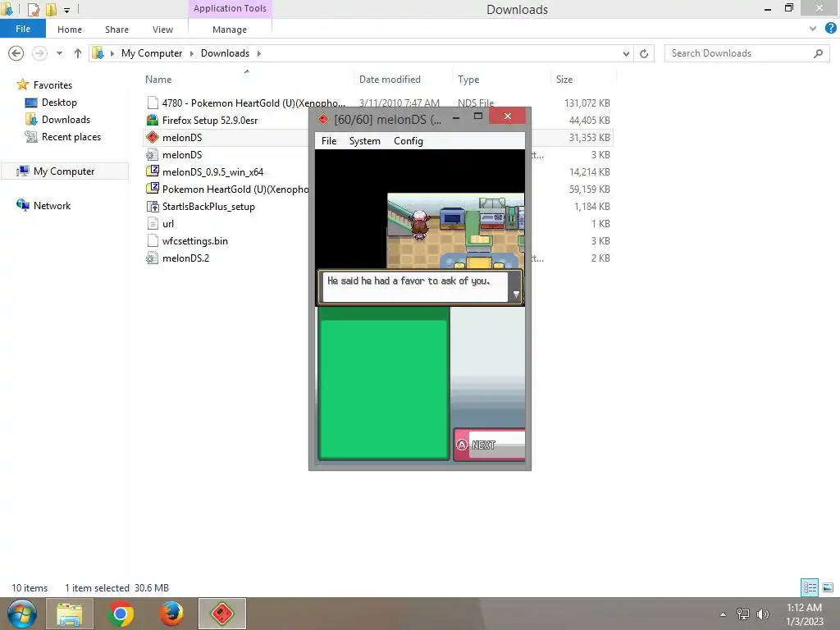Select Firefox Setup 52.9.0esr file
Image resolution: width=840 pixels, height=630 pixels.
click(x=210, y=120)
